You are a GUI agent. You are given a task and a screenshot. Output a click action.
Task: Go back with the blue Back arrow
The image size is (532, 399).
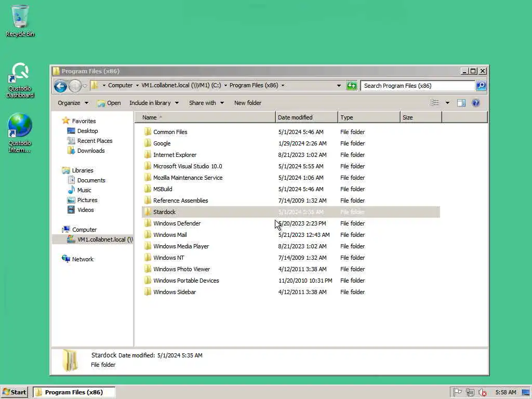point(60,86)
